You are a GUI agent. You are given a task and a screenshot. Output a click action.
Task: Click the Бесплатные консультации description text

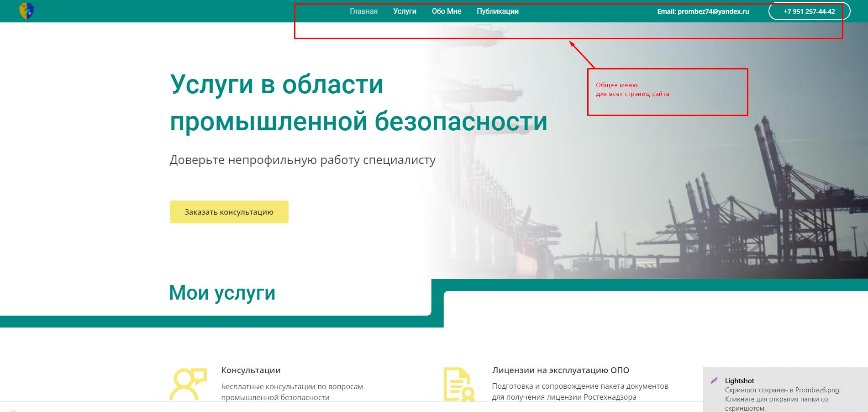tap(292, 392)
